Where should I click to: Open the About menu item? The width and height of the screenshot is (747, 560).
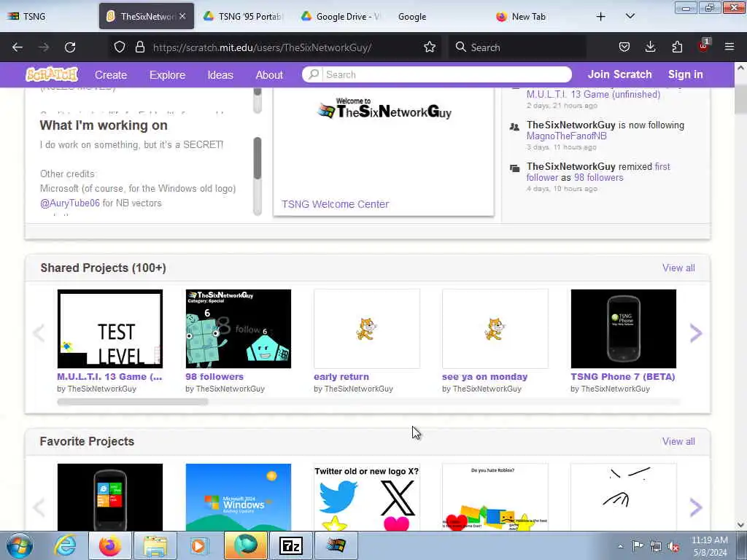click(269, 75)
